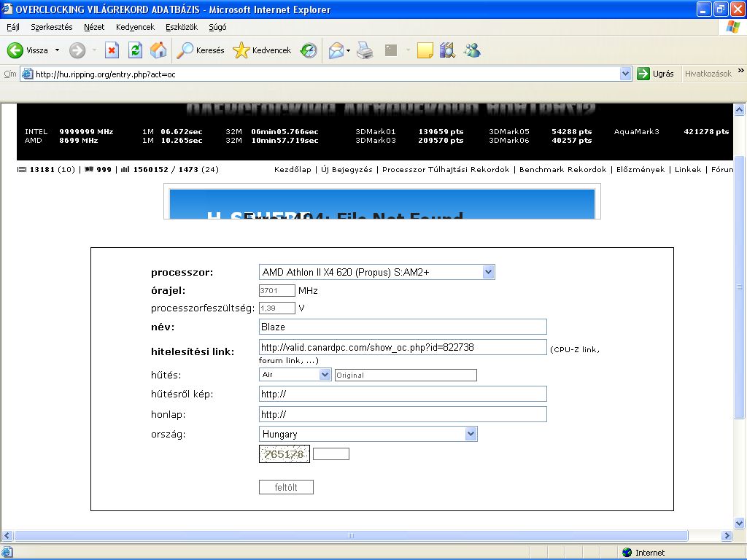Image resolution: width=747 pixels, height=560 pixels.
Task: Open the mail icon dropdown arrow
Action: coord(348,50)
